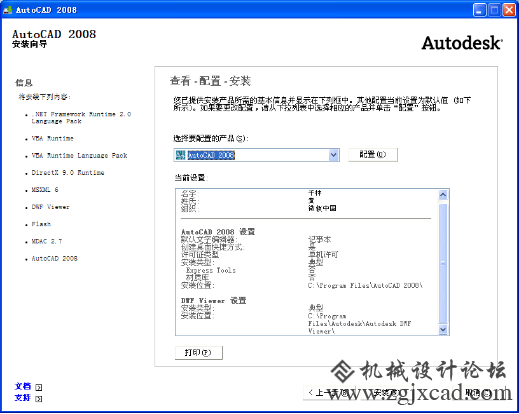Screen dimensions: 519x414
Task: Click the DWF Viewer list item
Action: (x=51, y=207)
